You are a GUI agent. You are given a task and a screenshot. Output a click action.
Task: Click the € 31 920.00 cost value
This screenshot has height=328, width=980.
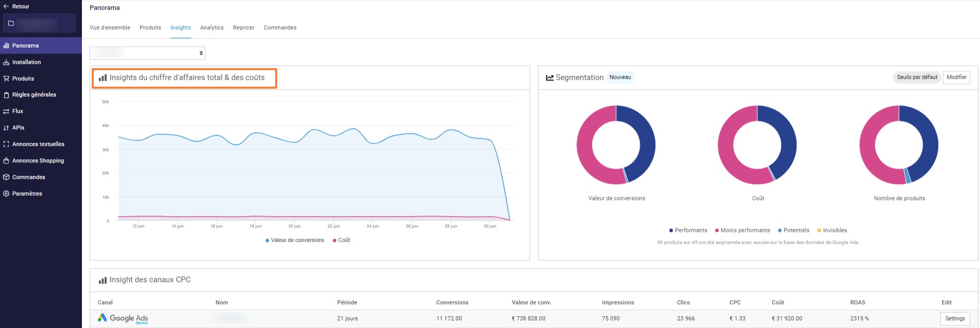click(x=787, y=319)
